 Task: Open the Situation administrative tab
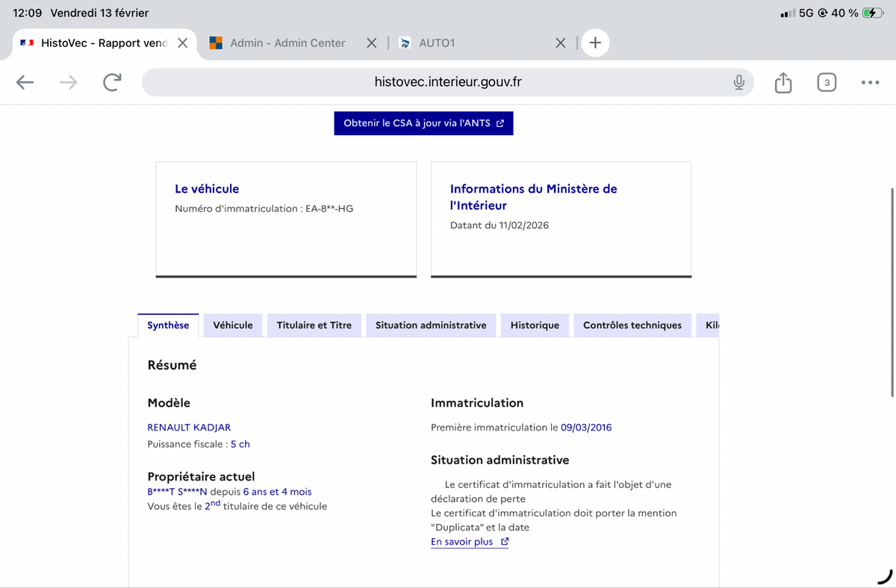point(431,325)
